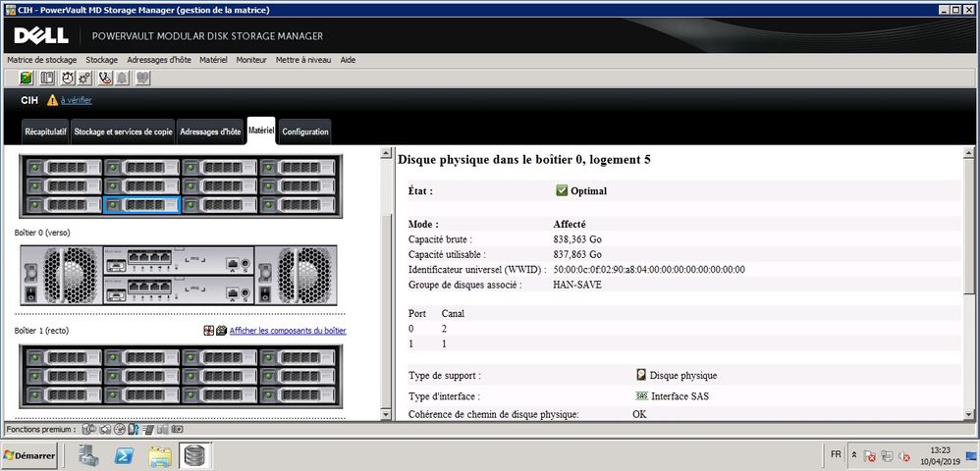Click the stopwatch toolbar icon
Image resolution: width=980 pixels, height=471 pixels.
(x=67, y=78)
